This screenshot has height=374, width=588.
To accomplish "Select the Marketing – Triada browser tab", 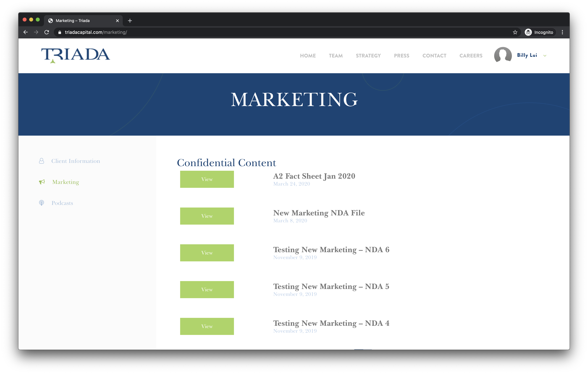I will pyautogui.click(x=83, y=21).
